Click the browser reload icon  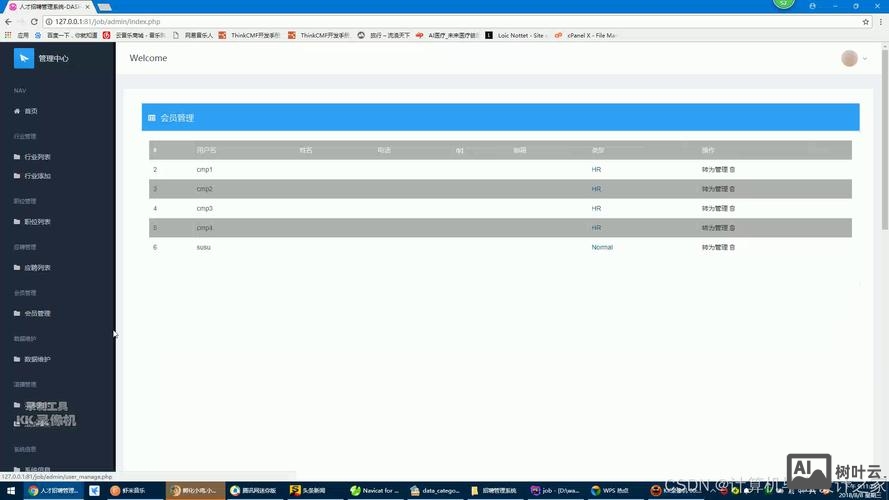[x=34, y=21]
